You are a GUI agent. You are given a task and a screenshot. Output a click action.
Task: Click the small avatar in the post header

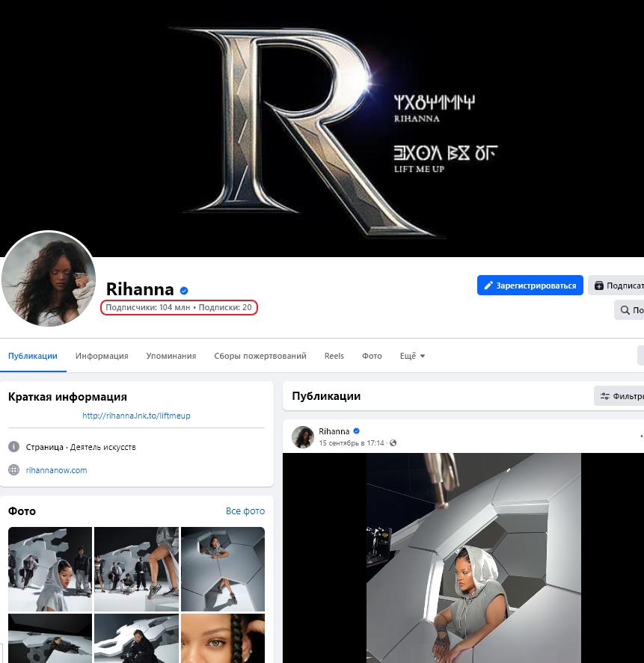(x=302, y=437)
